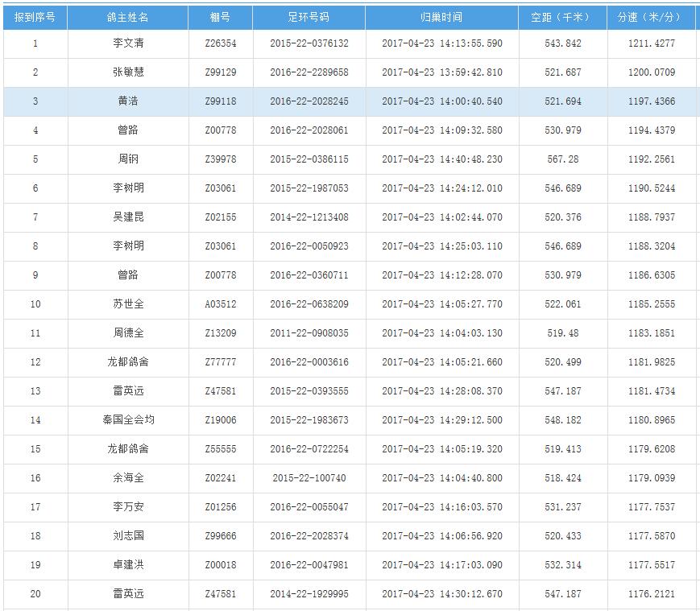Click the 分速（米/分） column header
The image size is (700, 611).
(651, 17)
